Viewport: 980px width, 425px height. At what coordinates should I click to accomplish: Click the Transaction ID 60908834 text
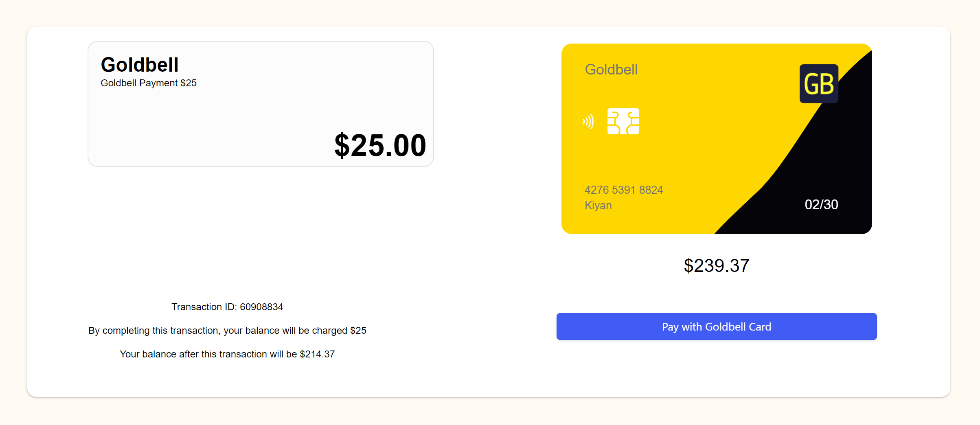click(x=227, y=307)
